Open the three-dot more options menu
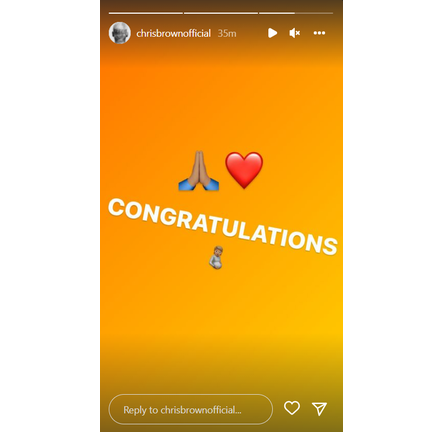This screenshot has width=443, height=432. point(319,33)
